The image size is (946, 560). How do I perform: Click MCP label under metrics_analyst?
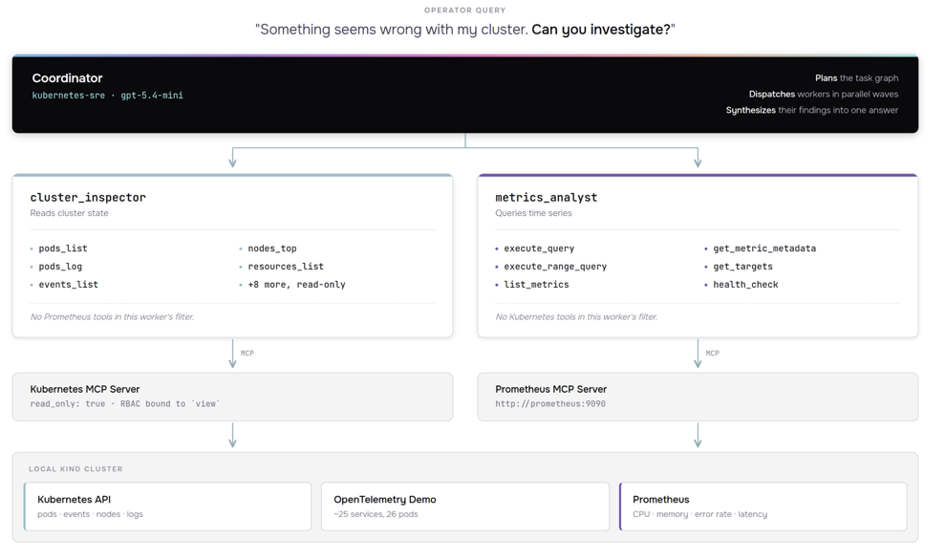pos(713,353)
